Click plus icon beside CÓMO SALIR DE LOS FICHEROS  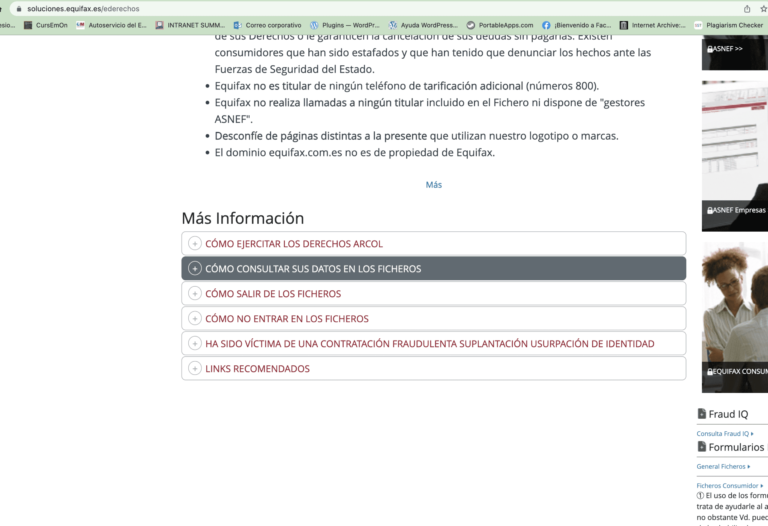[194, 293]
